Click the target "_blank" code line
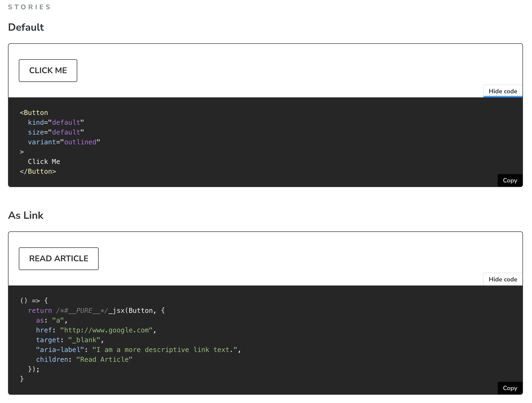Viewport: 532px width, 403px height. point(70,340)
